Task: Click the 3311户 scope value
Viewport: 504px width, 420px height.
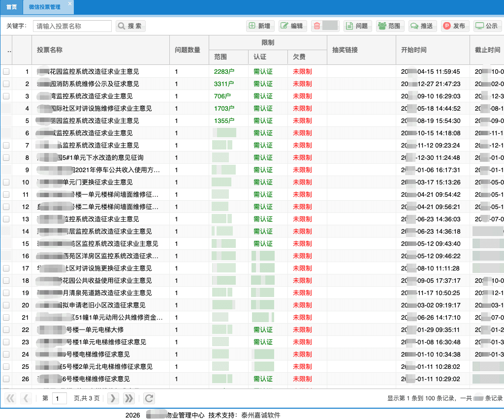Action: [x=224, y=84]
